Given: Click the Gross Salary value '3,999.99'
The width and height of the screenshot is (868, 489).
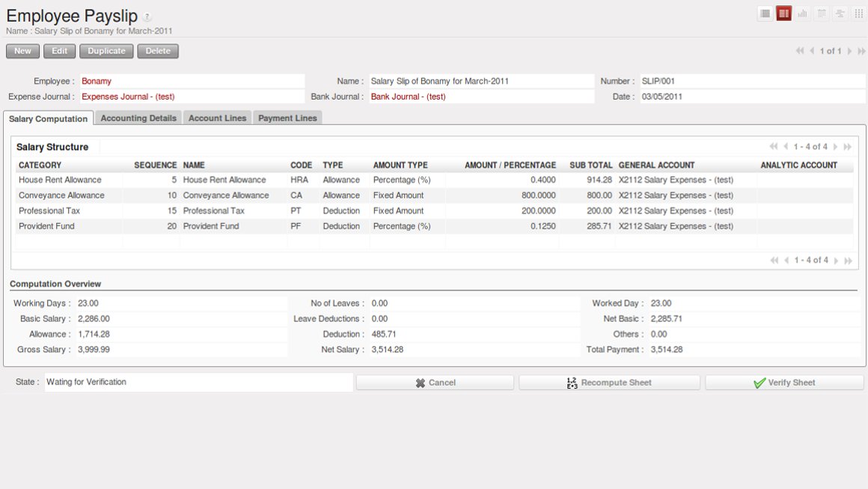Looking at the screenshot, I should point(94,350).
